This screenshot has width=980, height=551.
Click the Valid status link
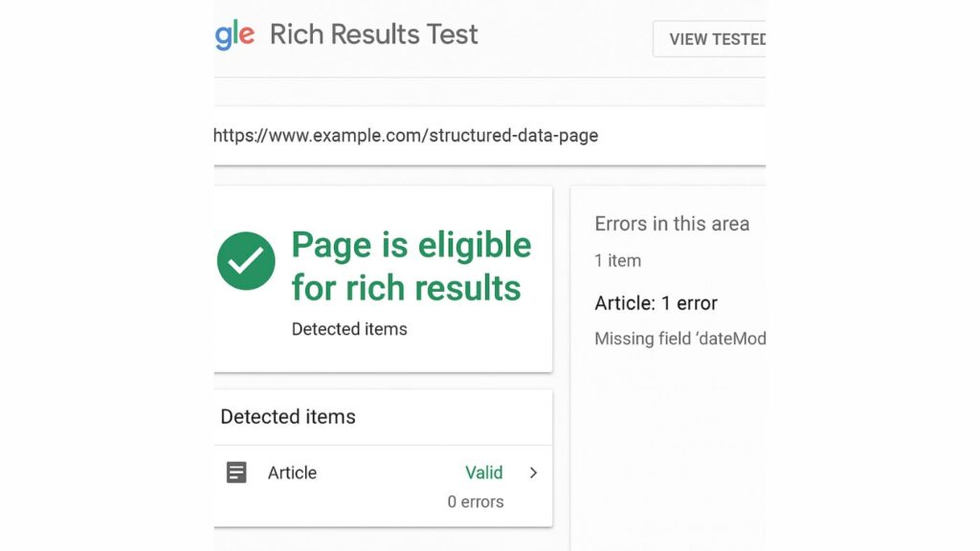pos(484,472)
